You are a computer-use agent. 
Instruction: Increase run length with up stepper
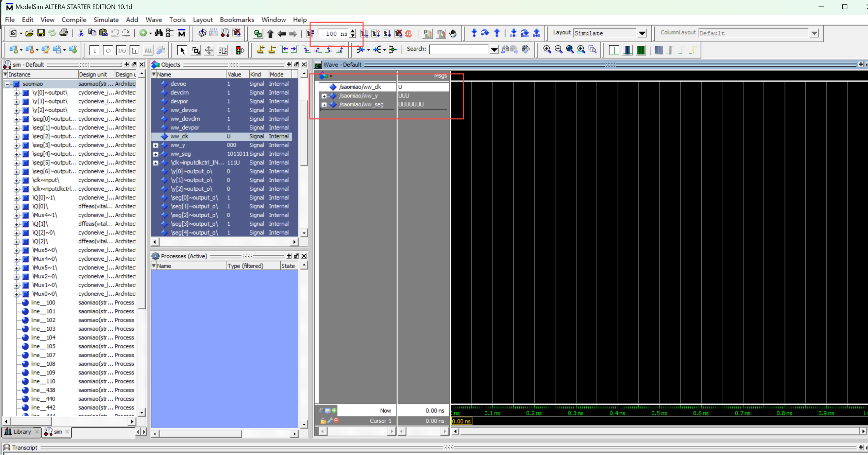tap(353, 31)
